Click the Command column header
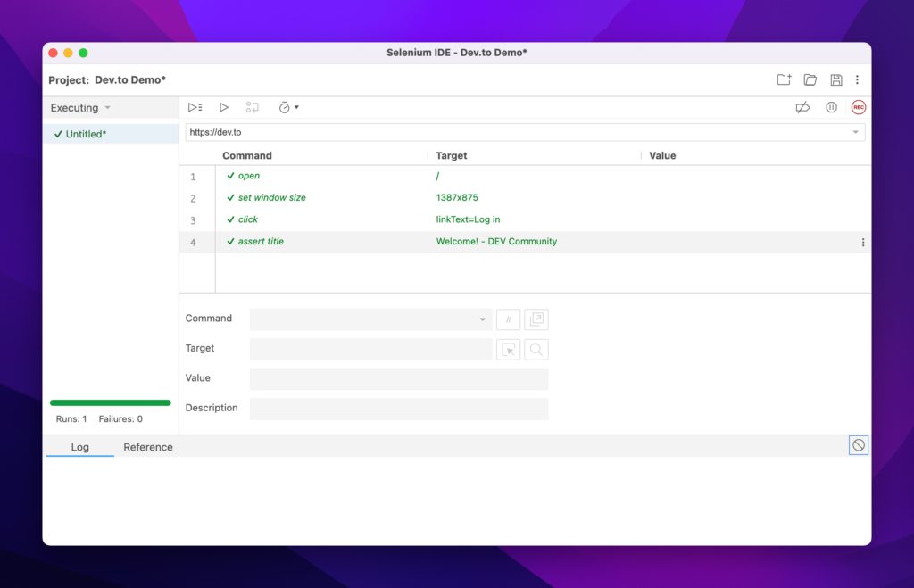The image size is (914, 588). click(x=247, y=155)
